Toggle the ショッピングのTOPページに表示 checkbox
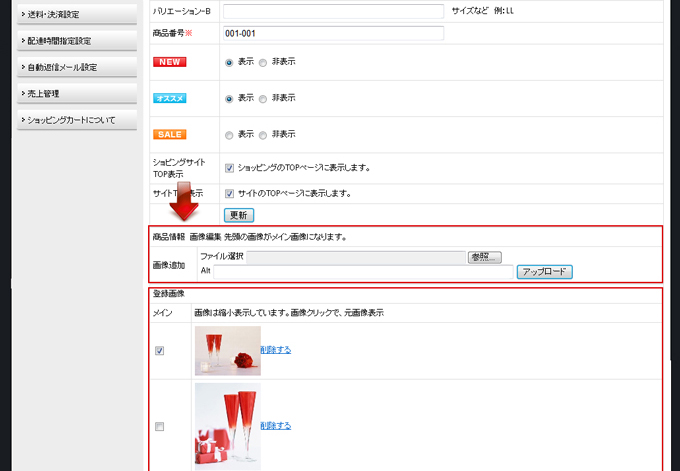This screenshot has height=471, width=680. [x=230, y=168]
